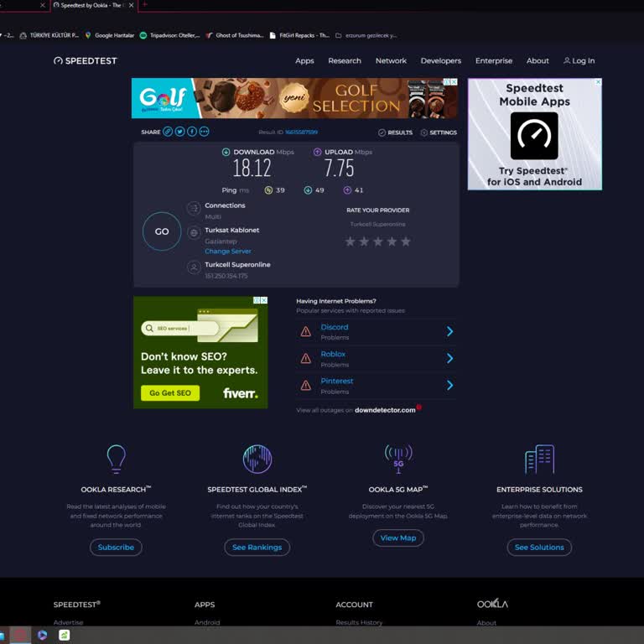Open the green chart app in taskbar
644x644 pixels.
(64, 635)
